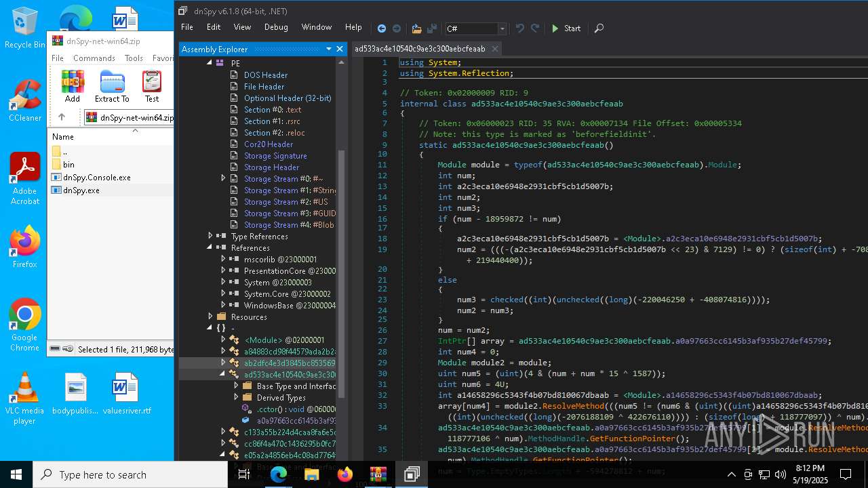Select the WindowsBase reference
Screen dimensions: 868x488
290,306
